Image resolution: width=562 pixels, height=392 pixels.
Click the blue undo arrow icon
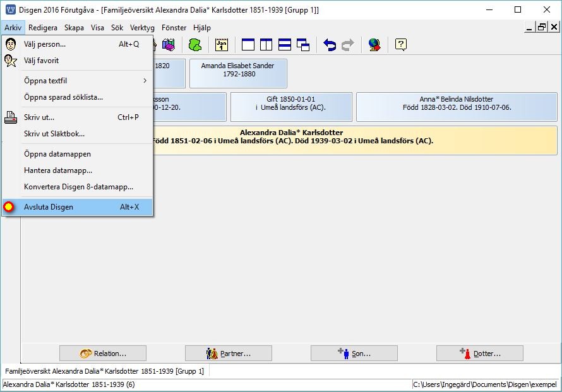click(330, 45)
